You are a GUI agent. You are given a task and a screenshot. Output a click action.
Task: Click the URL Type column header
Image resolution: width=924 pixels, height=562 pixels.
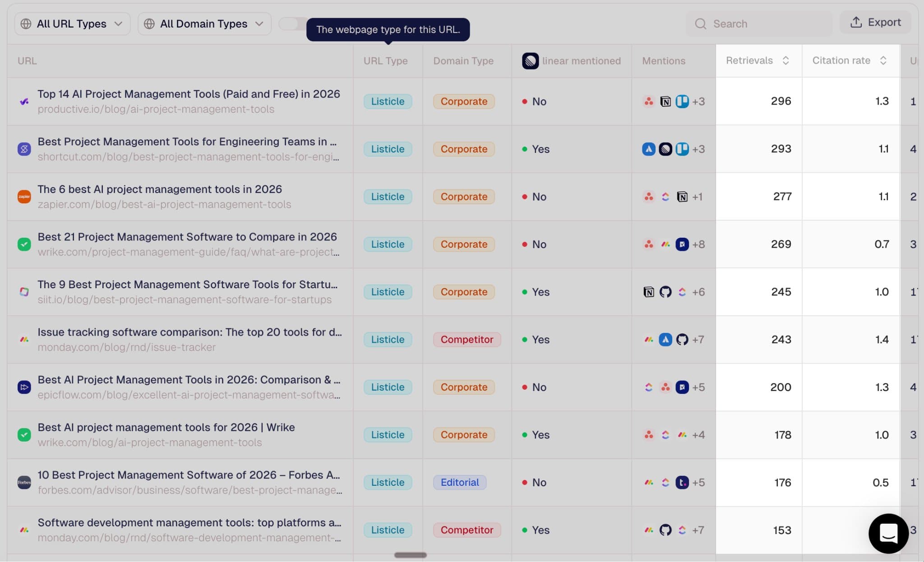(x=386, y=61)
